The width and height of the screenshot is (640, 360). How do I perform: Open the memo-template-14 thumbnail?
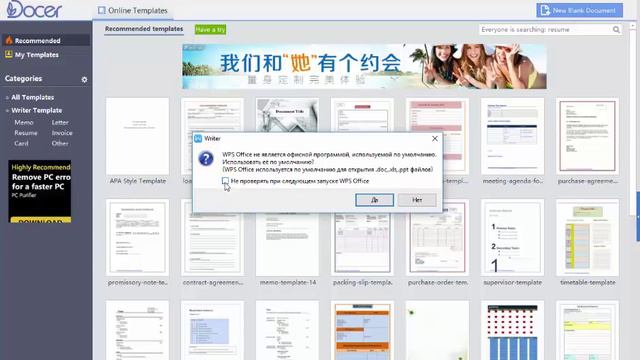[287, 244]
